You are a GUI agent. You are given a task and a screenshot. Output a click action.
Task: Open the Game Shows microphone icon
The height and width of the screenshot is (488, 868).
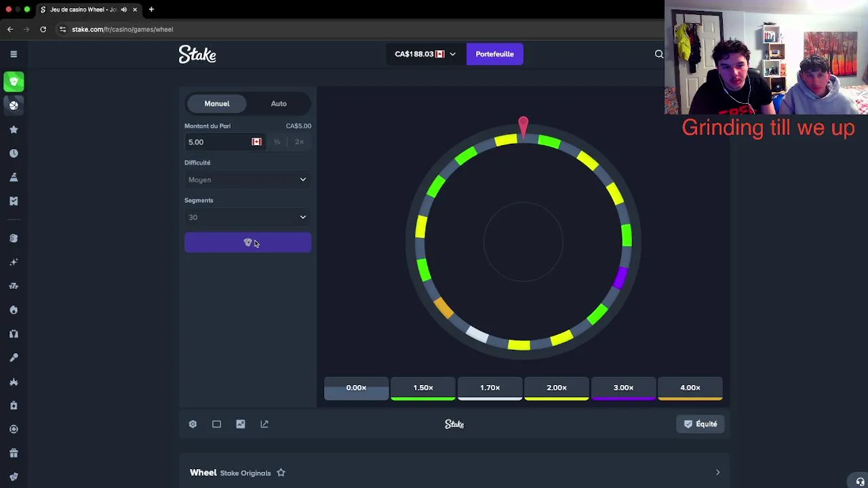(14, 357)
